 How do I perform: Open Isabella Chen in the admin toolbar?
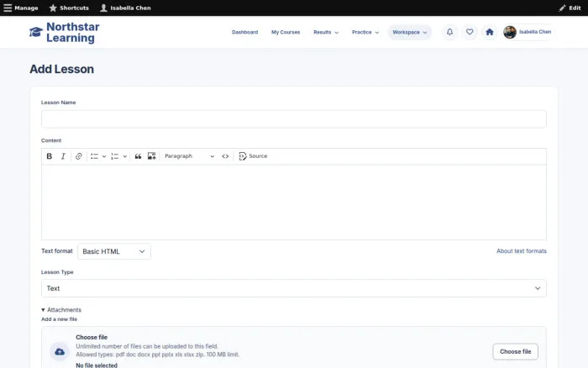pos(125,8)
